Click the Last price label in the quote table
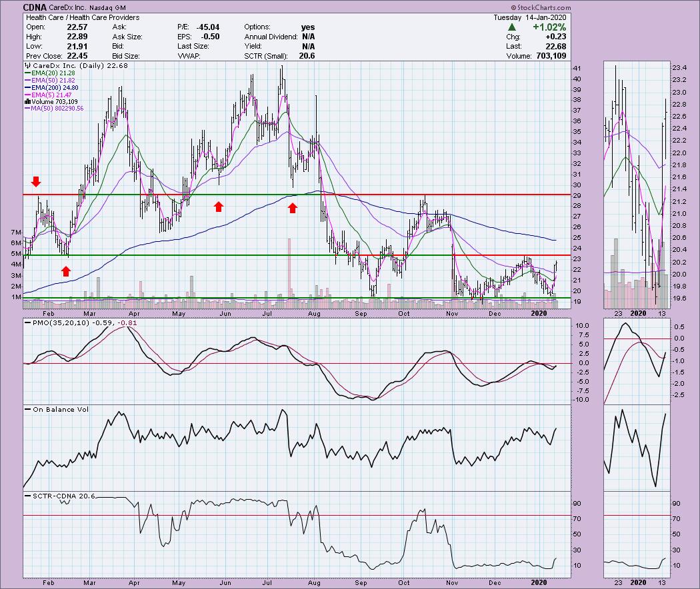700x589 pixels. click(x=514, y=47)
